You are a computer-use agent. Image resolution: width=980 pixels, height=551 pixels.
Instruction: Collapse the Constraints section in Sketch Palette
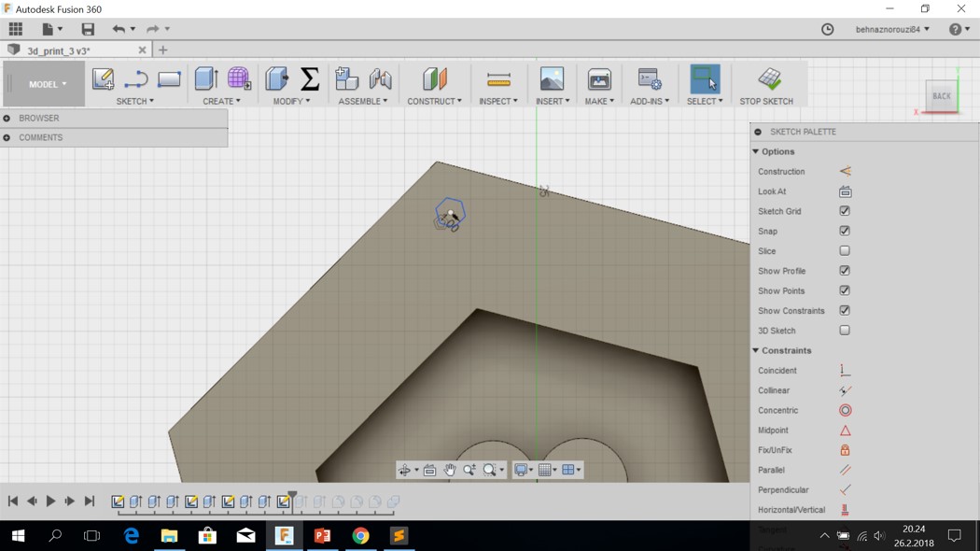point(756,350)
